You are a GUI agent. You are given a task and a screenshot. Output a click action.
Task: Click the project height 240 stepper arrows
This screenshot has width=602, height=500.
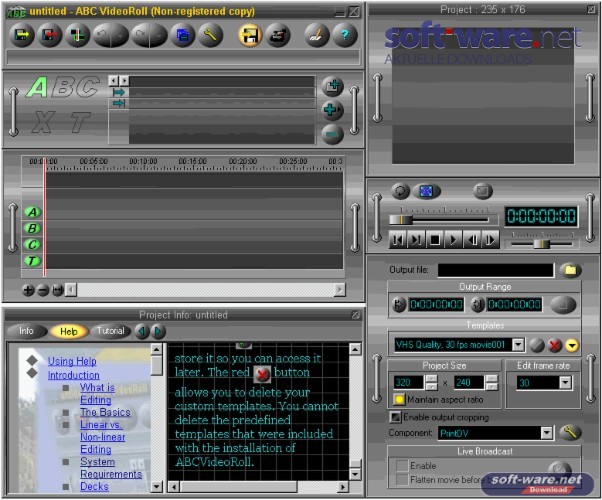[492, 382]
